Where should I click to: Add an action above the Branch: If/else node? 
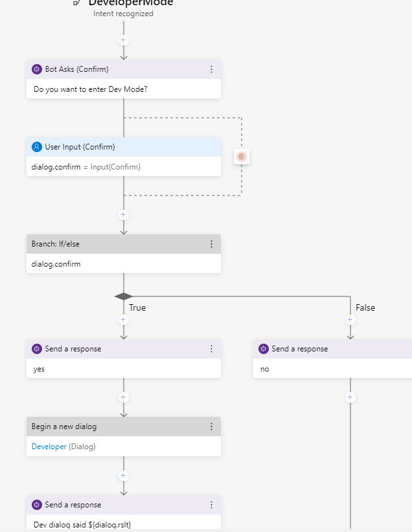123,215
